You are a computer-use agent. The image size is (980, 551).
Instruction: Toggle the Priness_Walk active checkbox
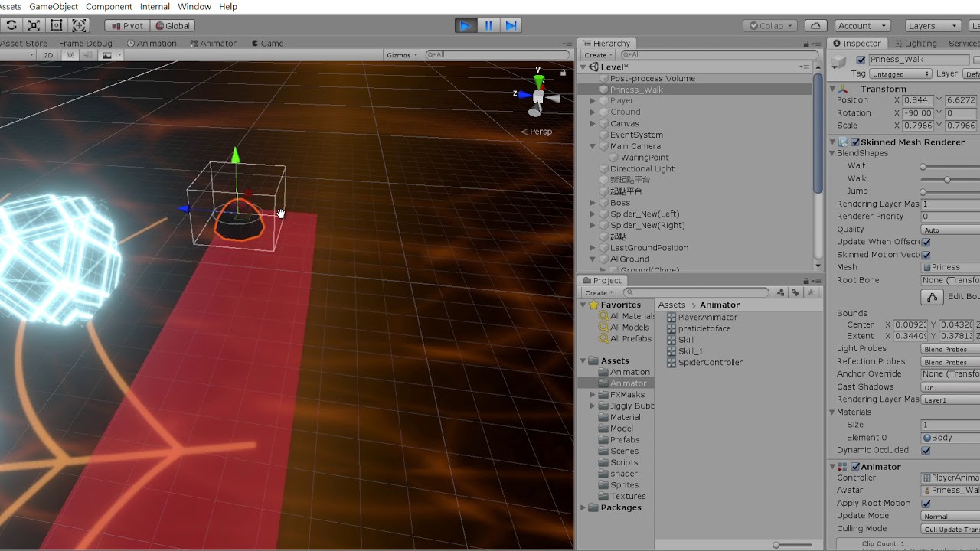861,60
